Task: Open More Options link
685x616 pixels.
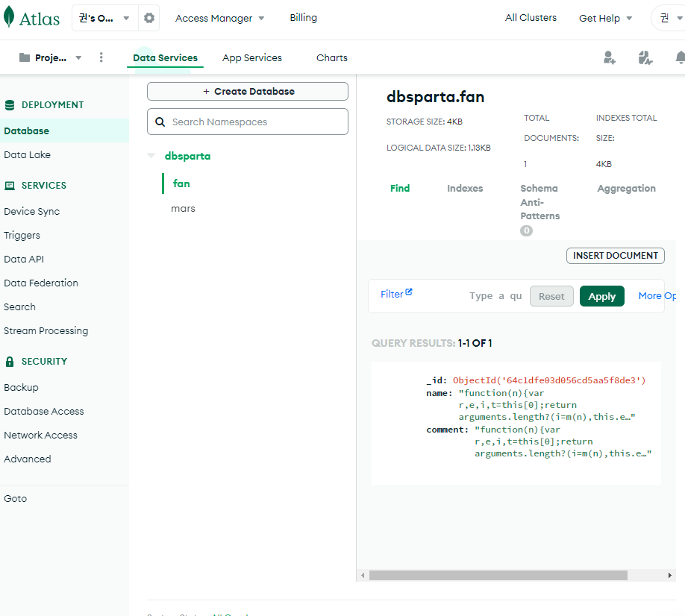Action: point(657,296)
